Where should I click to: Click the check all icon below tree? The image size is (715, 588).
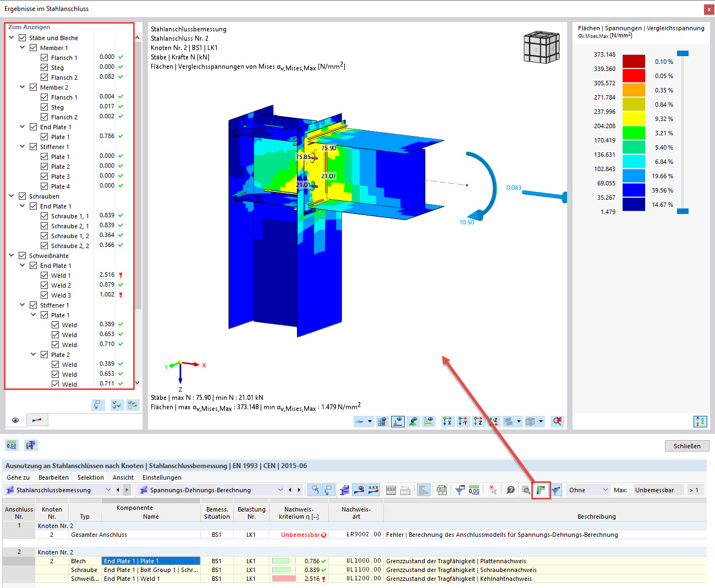pos(117,405)
